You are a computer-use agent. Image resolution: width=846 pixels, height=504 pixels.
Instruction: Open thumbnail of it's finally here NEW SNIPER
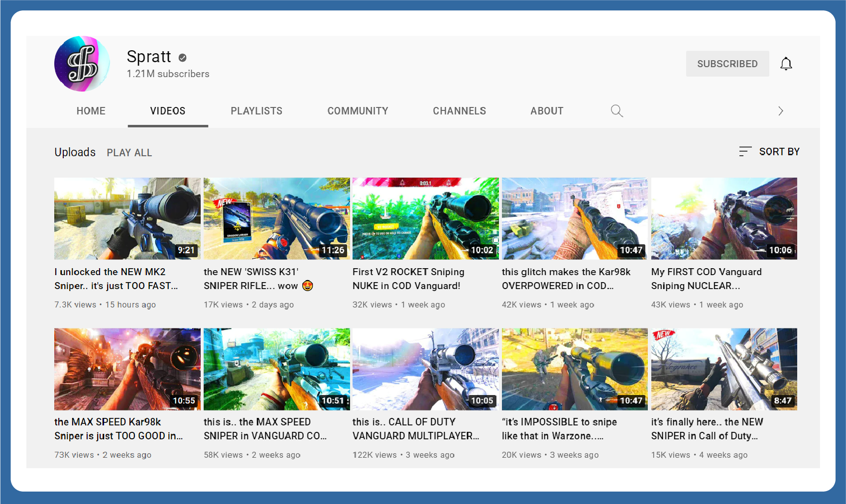coord(724,369)
